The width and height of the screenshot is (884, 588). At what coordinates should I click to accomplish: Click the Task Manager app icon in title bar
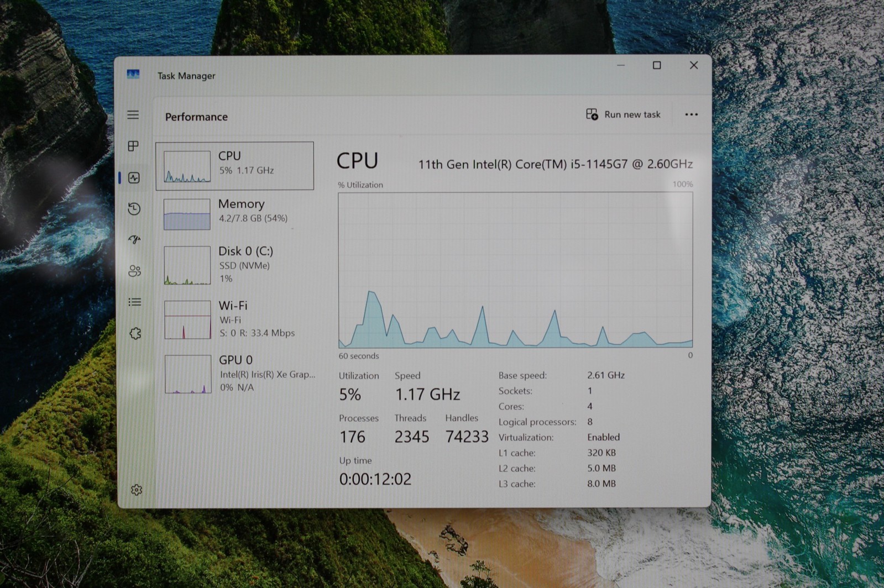coord(133,75)
